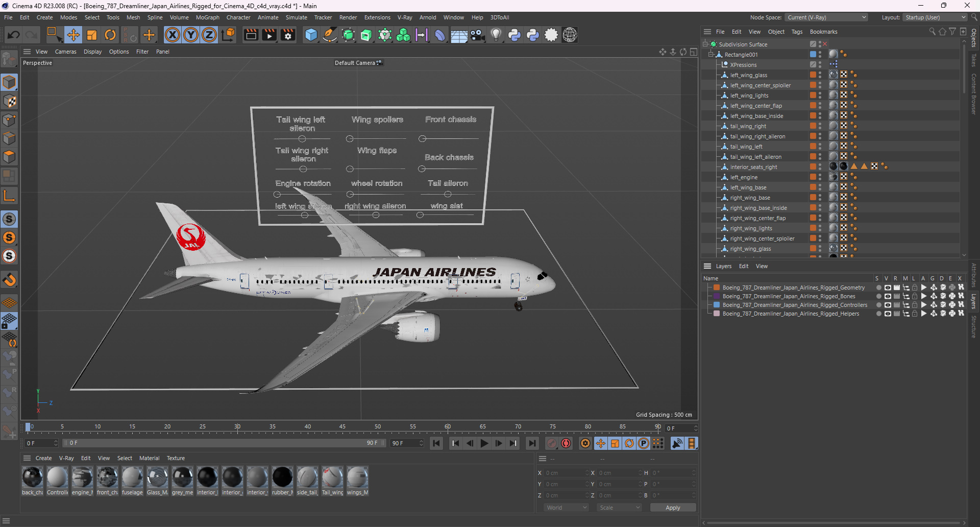
Task: Click the globe icon in toolbar
Action: click(x=570, y=35)
